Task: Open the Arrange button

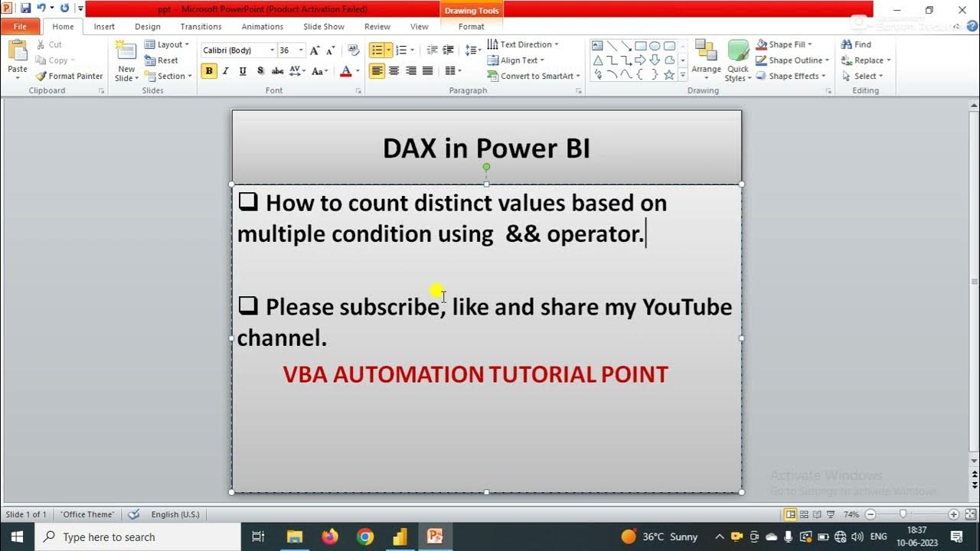Action: [706, 60]
